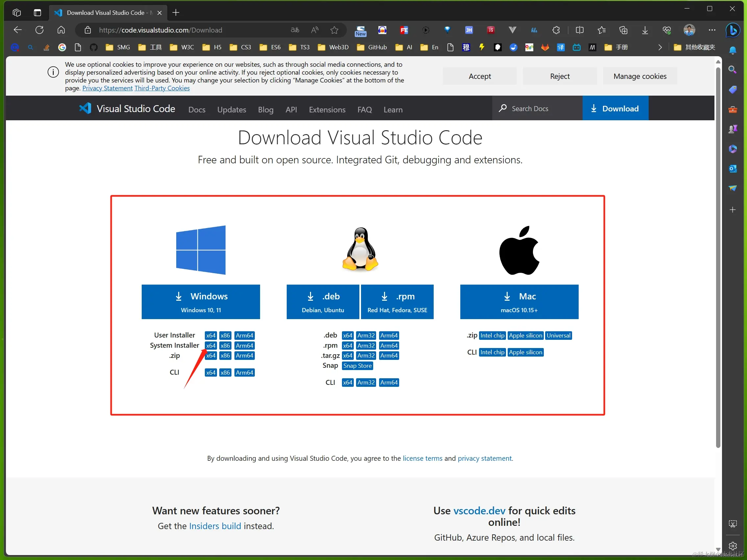Open browser downloads icon

click(x=645, y=30)
